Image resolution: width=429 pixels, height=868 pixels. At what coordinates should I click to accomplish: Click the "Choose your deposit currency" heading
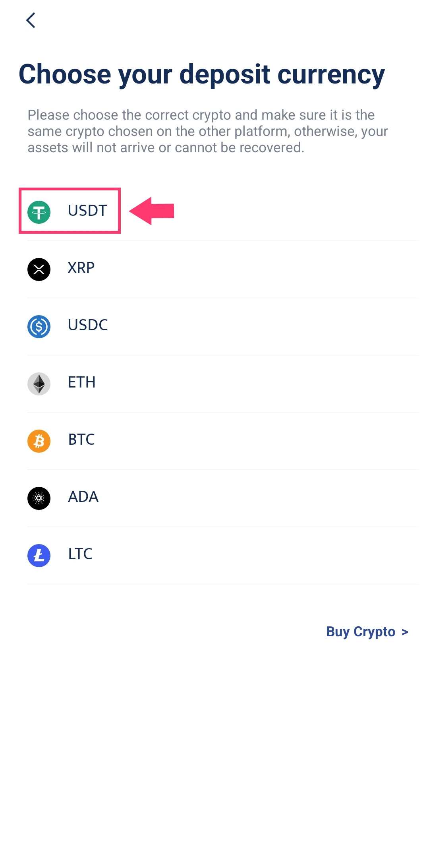pos(202,74)
